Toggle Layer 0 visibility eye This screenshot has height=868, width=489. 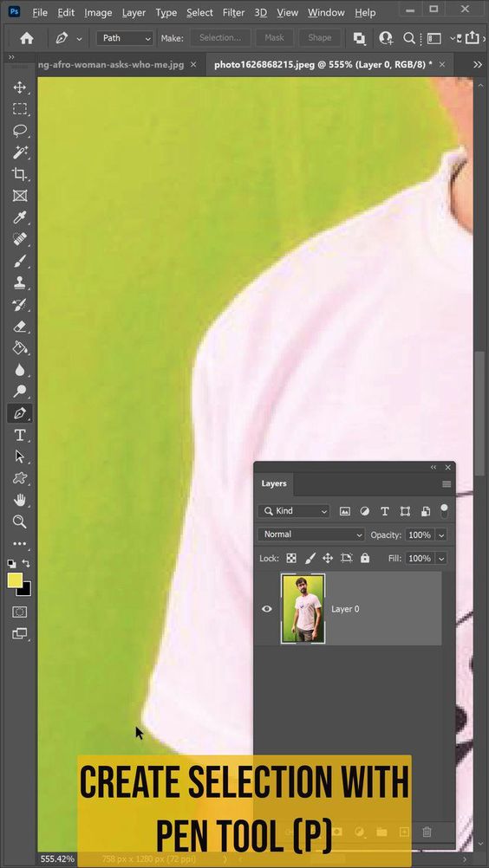click(x=267, y=609)
